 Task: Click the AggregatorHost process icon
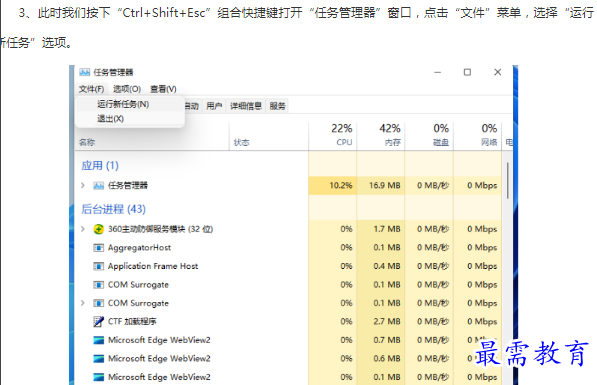pyautogui.click(x=99, y=248)
